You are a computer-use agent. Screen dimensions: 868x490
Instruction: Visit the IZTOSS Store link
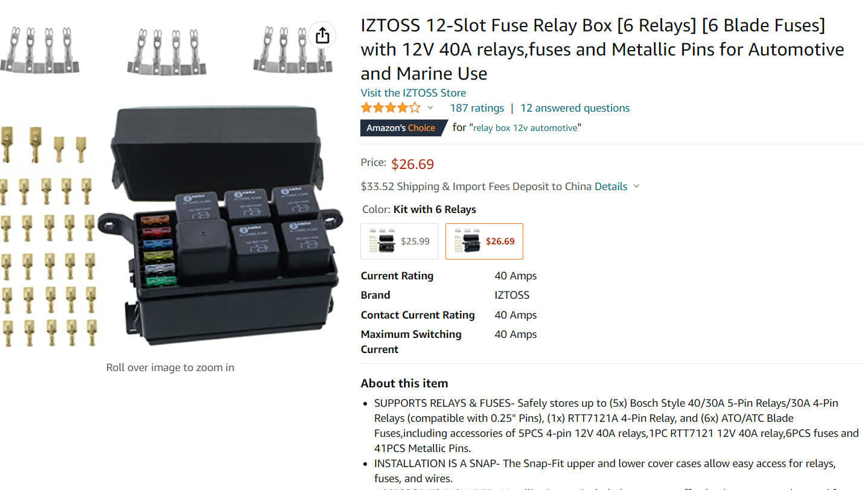coord(413,93)
